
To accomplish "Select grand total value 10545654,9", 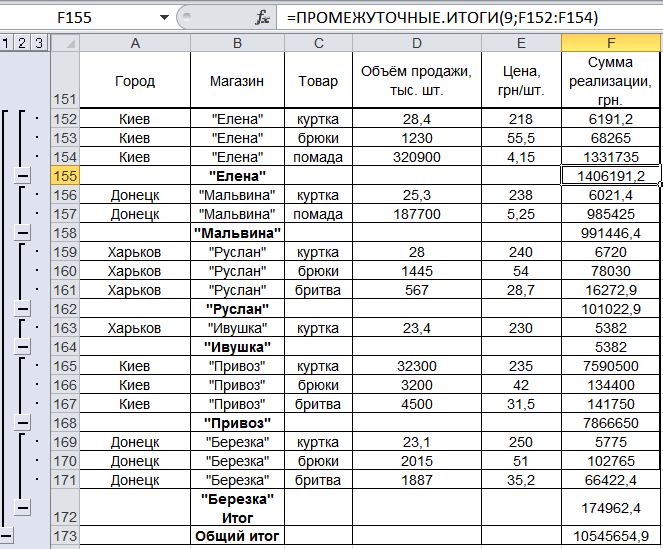I will coord(611,535).
